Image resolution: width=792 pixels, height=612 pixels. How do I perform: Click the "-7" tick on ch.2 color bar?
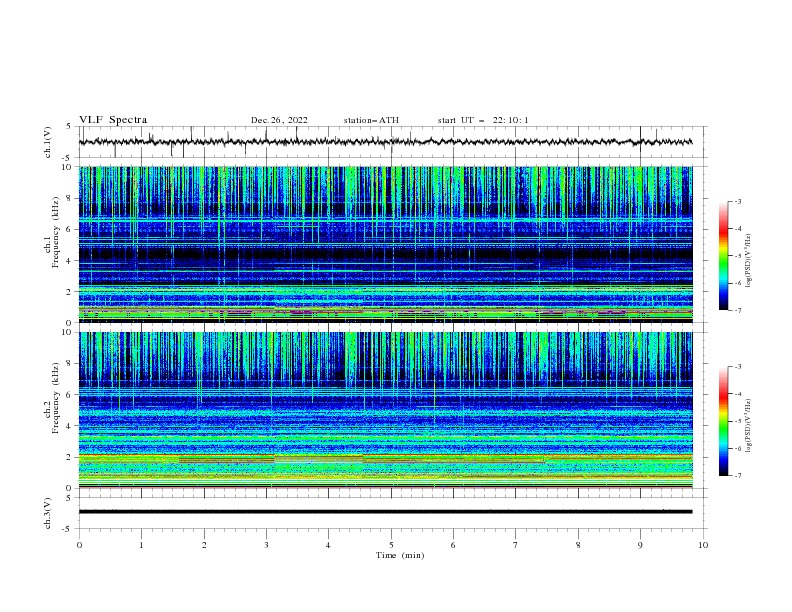click(737, 476)
